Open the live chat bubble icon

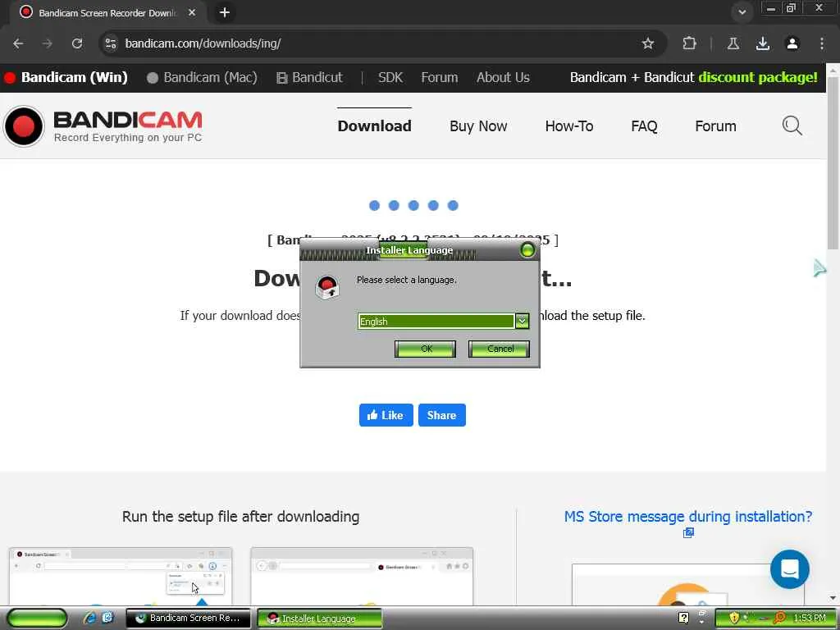tap(790, 569)
